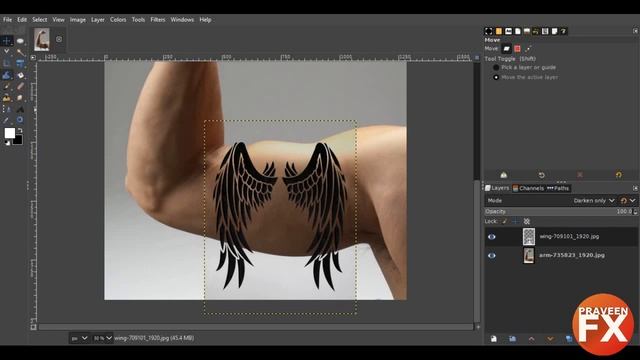Select the Text tool
The image size is (640, 360).
20,109
